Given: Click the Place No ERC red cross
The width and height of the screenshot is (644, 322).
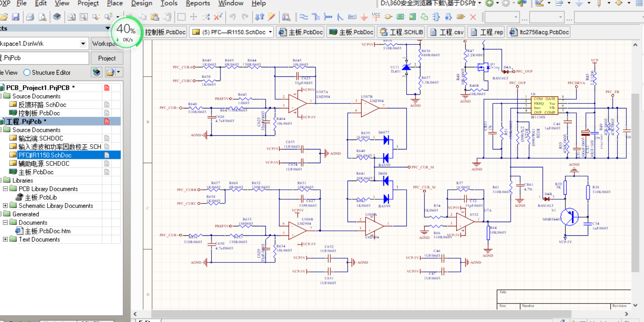Looking at the screenshot, I should (473, 17).
